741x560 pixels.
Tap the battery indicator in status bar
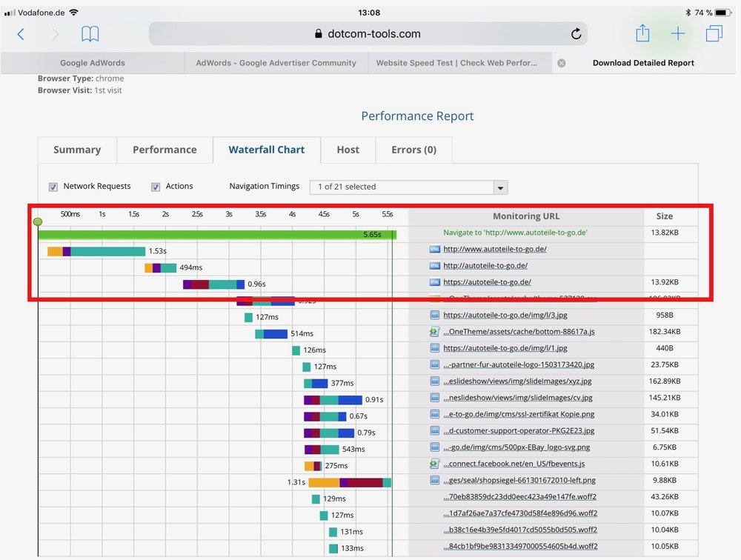click(x=723, y=13)
